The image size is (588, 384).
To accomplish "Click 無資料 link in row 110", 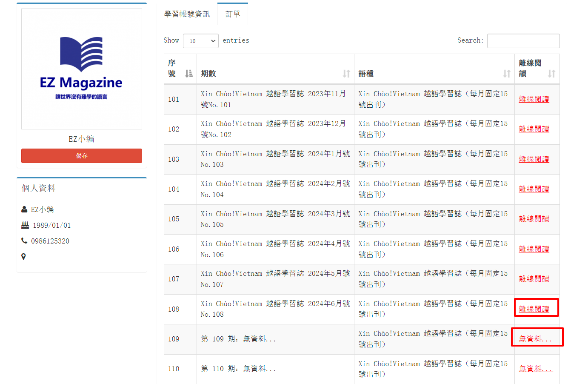I will coord(535,369).
